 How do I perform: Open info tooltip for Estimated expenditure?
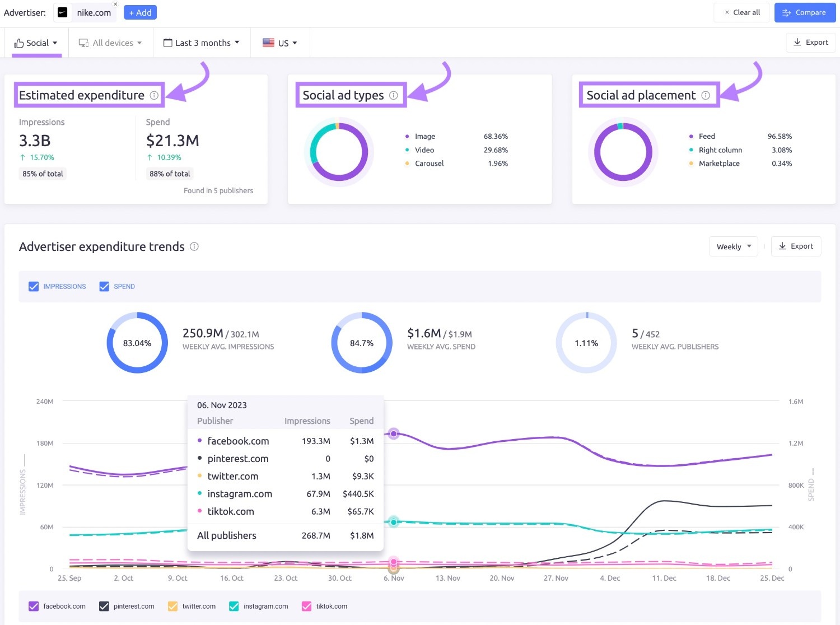[155, 95]
